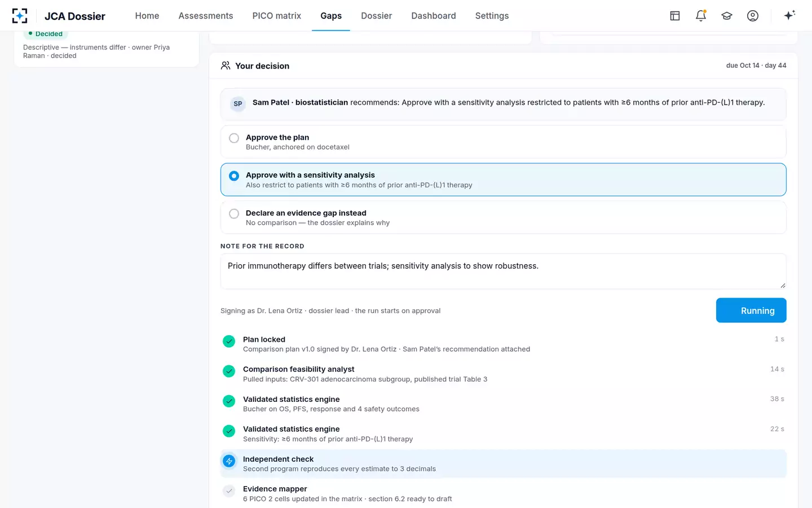The width and height of the screenshot is (812, 508).
Task: Open the user profile icon
Action: [753, 16]
